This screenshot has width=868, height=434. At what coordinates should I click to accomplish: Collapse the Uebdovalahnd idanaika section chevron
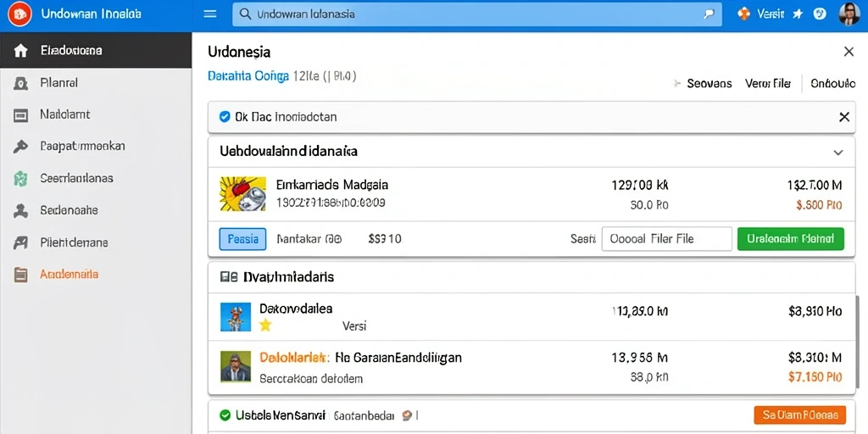(x=838, y=153)
